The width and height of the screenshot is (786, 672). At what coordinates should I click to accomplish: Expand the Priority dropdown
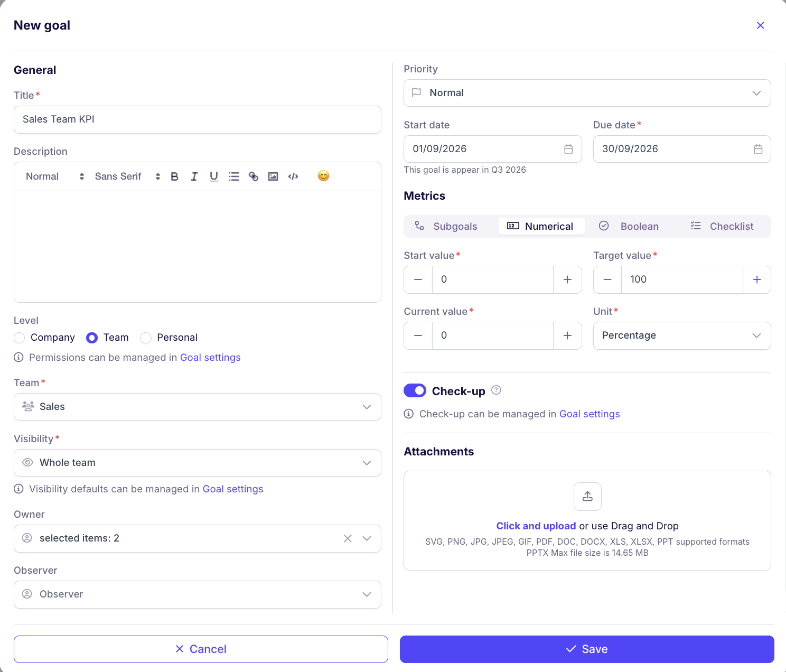tap(587, 93)
